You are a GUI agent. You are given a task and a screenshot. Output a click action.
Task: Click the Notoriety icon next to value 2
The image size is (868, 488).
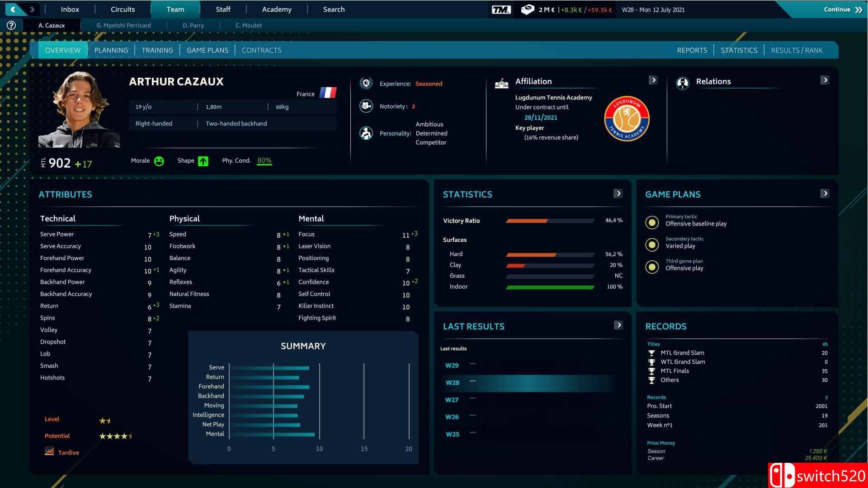coord(366,106)
